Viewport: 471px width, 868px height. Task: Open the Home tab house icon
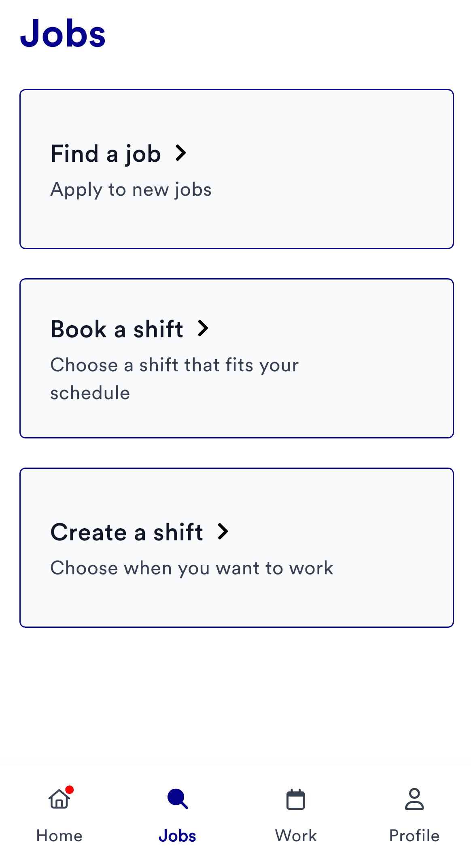pos(59,799)
